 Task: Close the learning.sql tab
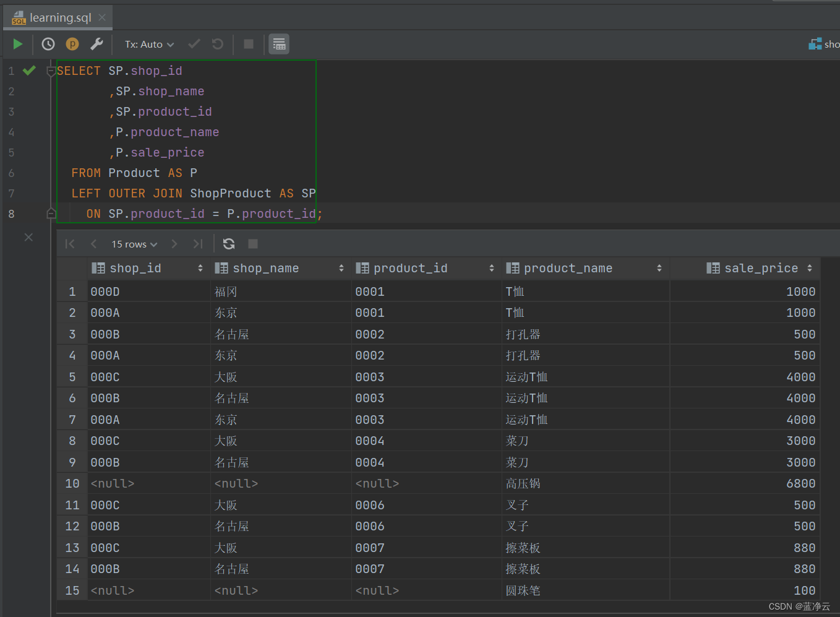tap(102, 17)
